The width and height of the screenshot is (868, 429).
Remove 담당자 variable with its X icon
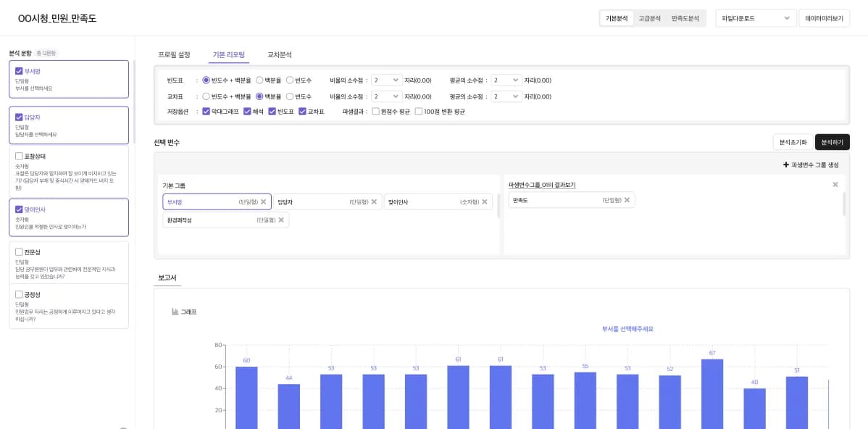(374, 202)
